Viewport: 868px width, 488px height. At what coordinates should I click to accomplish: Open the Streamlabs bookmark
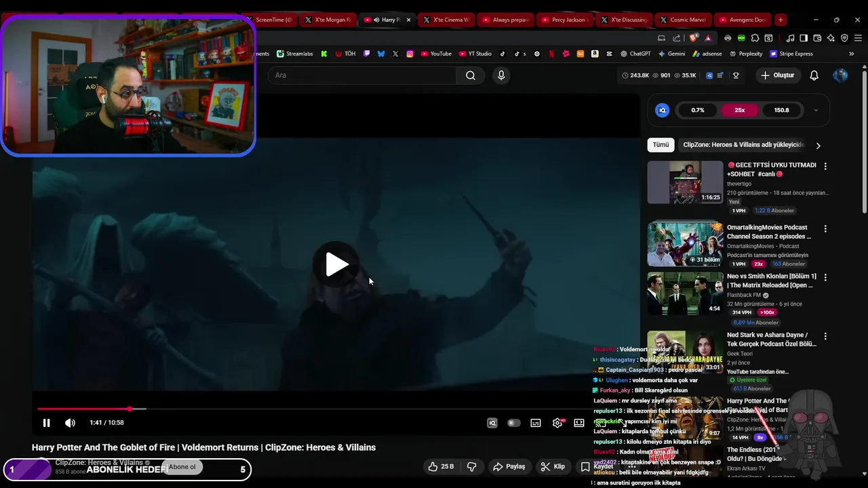[294, 54]
